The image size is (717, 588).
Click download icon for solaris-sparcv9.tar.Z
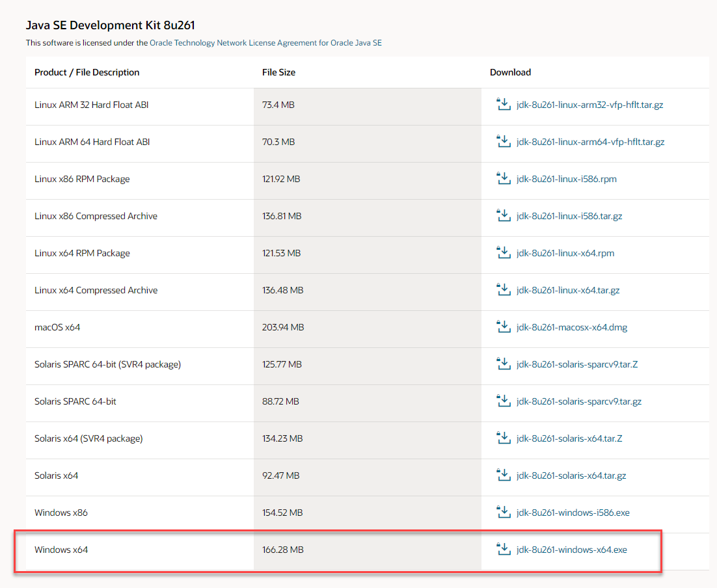point(504,364)
